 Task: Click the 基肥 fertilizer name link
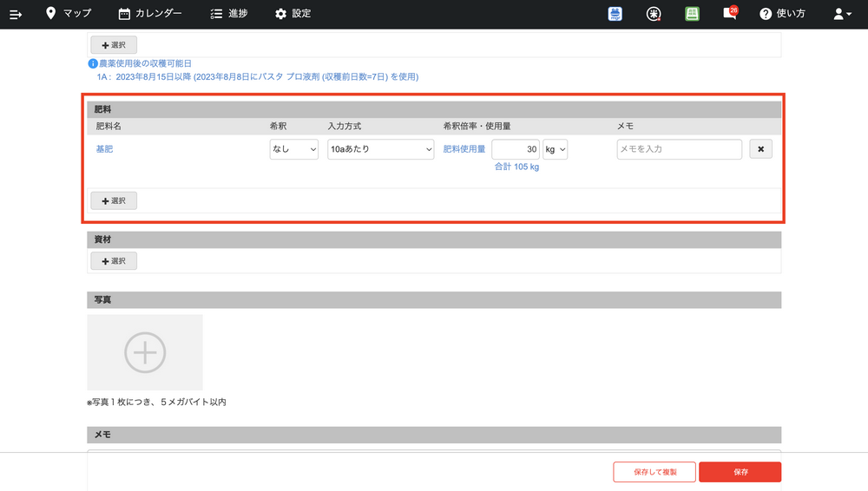104,149
